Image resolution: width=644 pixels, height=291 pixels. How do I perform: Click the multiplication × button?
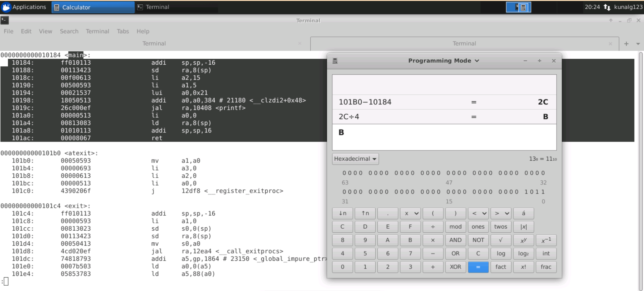point(433,240)
